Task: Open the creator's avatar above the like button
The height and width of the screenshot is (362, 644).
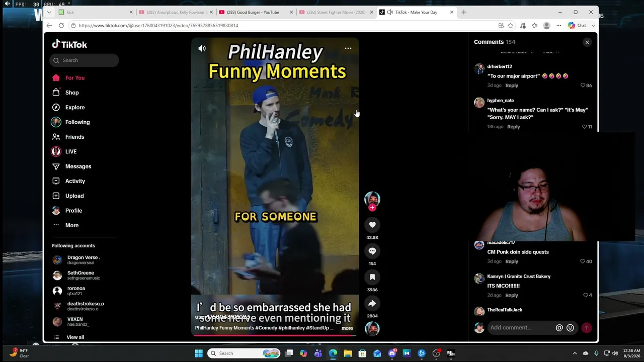Action: [x=372, y=199]
